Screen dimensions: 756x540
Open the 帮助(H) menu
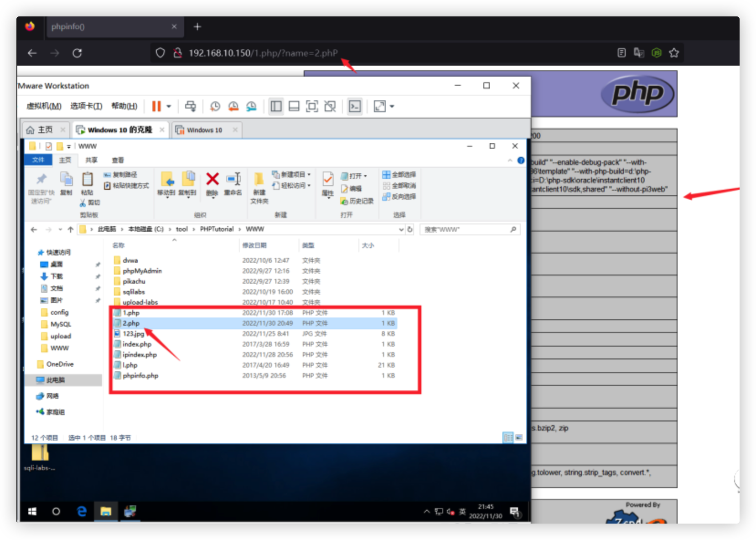pos(124,106)
